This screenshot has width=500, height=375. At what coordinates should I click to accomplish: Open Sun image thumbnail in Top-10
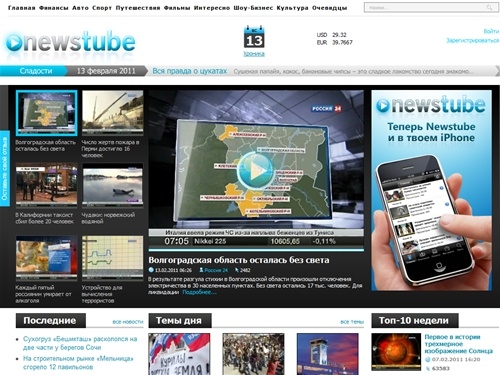coord(396,352)
